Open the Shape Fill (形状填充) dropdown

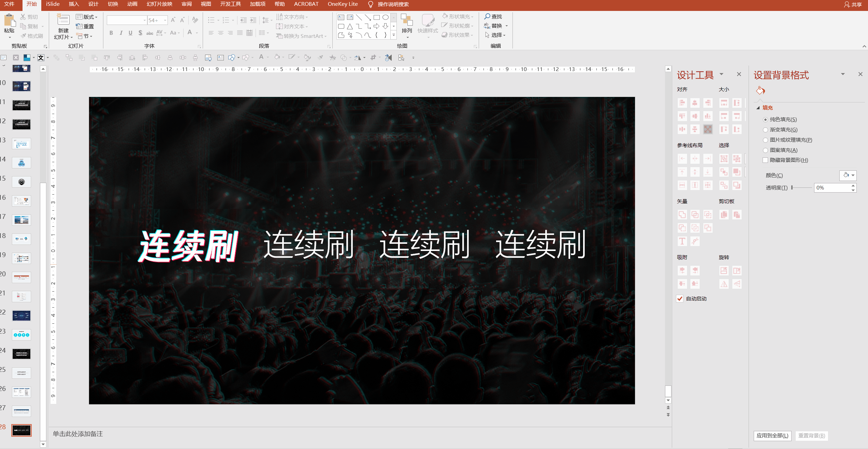[x=458, y=16]
